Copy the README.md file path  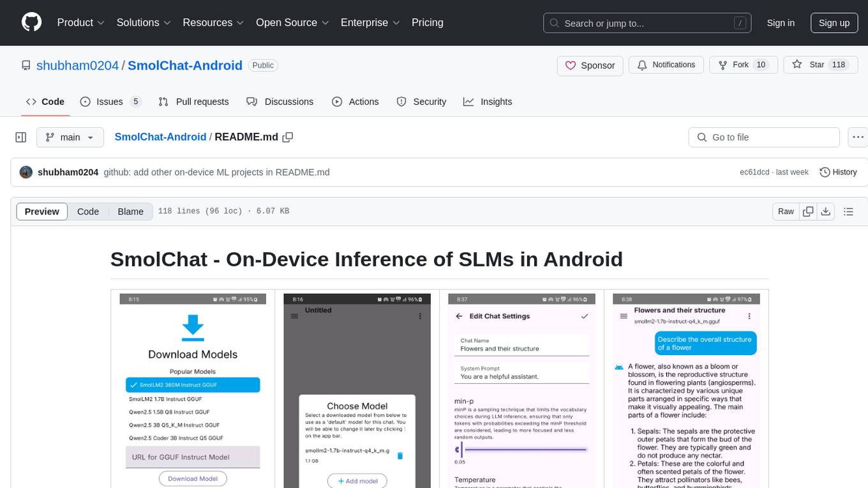coord(288,137)
